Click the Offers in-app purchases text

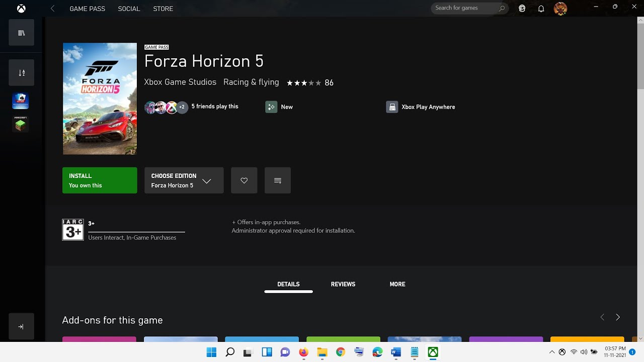266,222
